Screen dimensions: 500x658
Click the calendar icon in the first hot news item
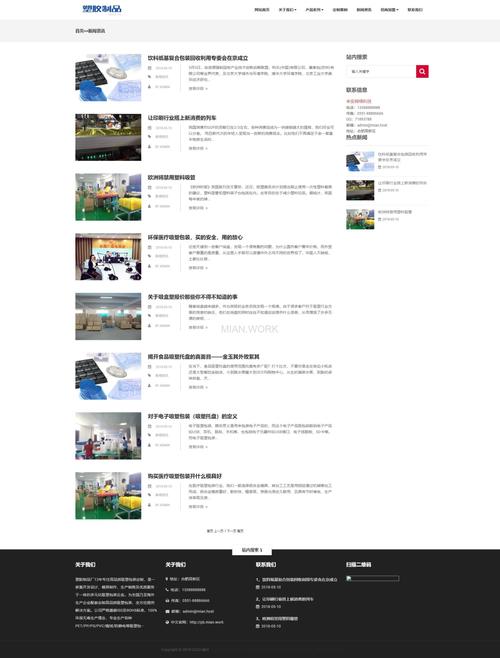coord(379,167)
